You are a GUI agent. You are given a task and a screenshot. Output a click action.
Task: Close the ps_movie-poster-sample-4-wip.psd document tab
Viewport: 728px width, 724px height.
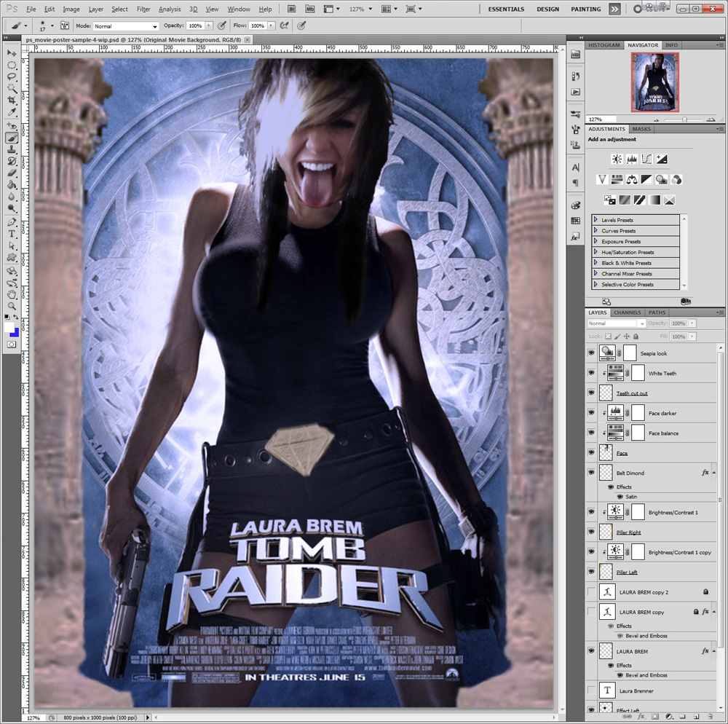[x=248, y=40]
